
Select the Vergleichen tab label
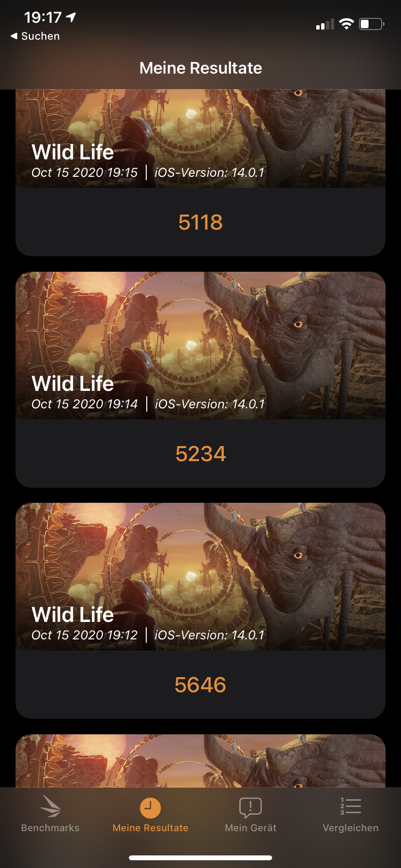[x=351, y=828]
